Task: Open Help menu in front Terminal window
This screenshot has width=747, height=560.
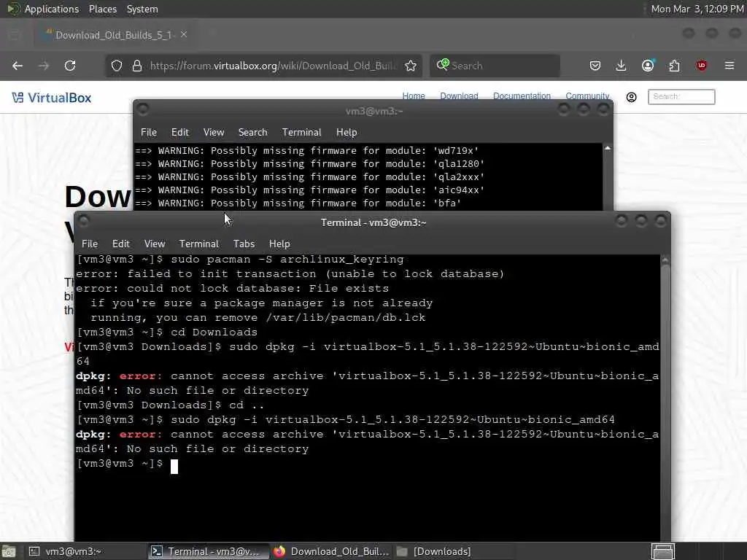Action: click(279, 244)
